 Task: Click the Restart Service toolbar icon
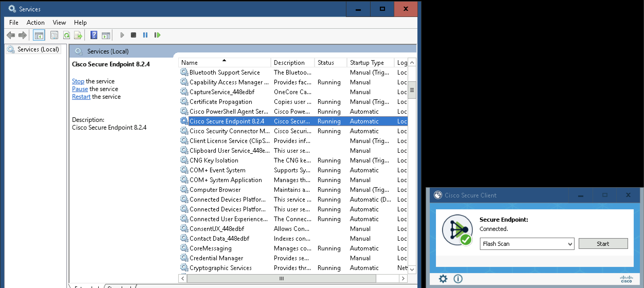click(157, 35)
